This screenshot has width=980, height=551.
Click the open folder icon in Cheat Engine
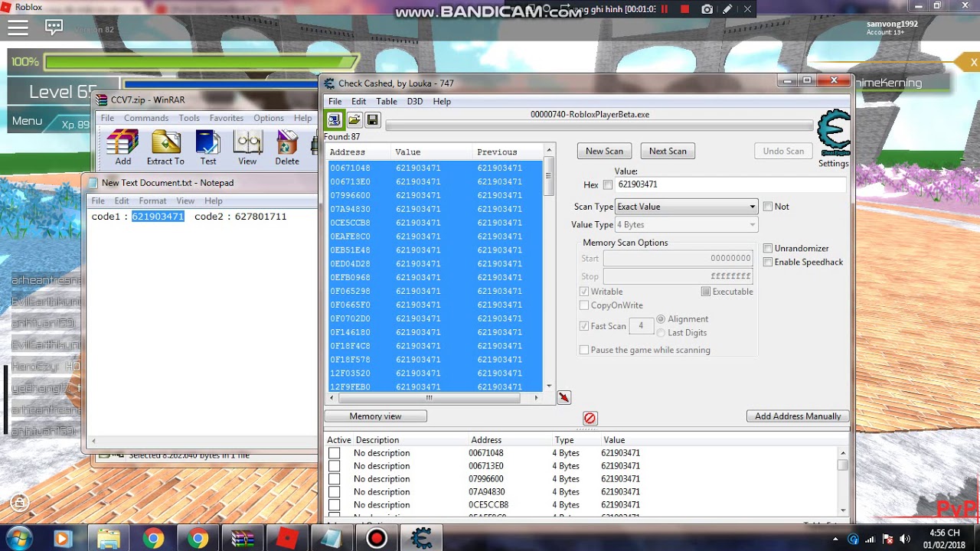[x=354, y=120]
